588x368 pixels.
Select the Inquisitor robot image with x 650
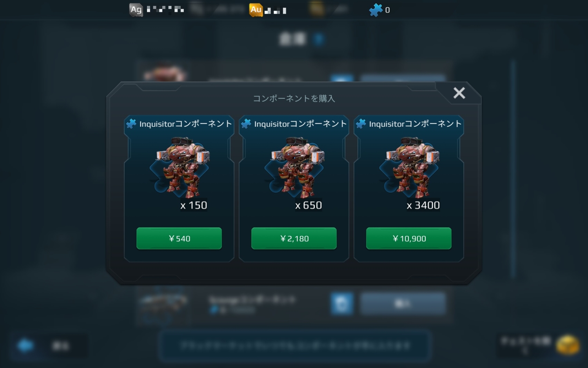point(295,167)
